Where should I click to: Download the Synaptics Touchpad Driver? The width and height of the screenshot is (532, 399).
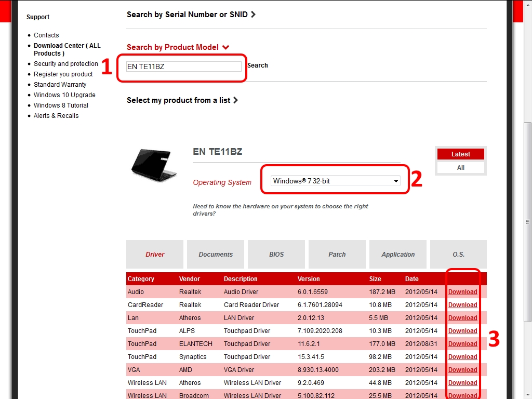click(x=462, y=357)
